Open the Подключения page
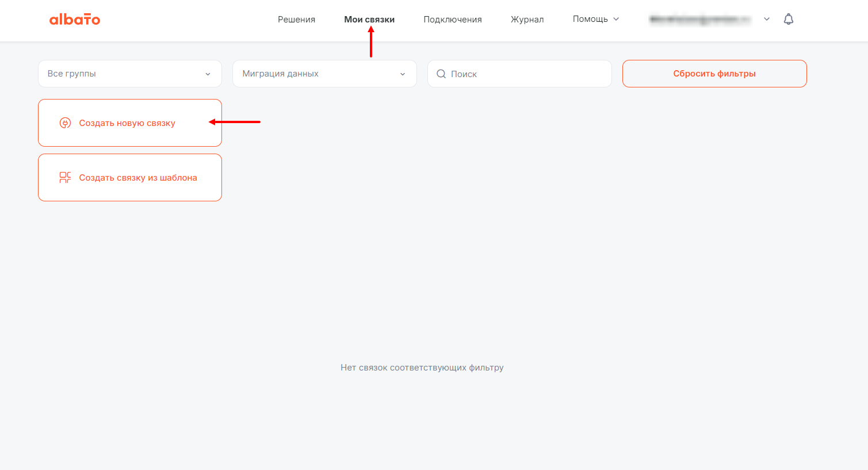Viewport: 868px width, 470px height. 453,20
